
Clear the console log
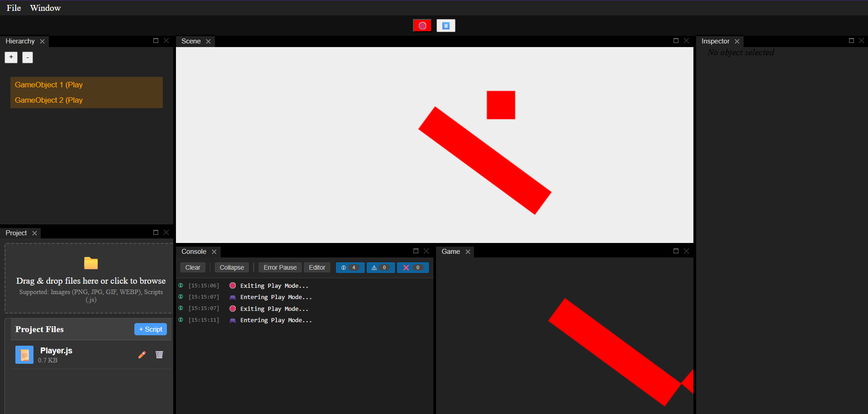[x=193, y=267]
